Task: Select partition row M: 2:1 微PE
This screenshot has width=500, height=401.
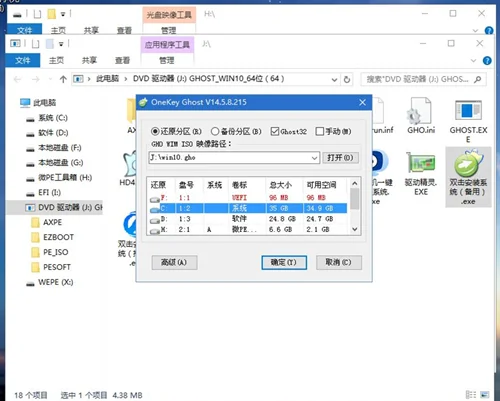Action: 248,230
